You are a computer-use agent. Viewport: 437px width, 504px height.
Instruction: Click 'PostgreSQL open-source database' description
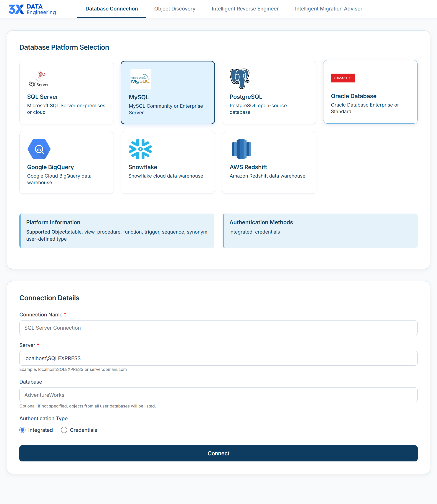258,109
